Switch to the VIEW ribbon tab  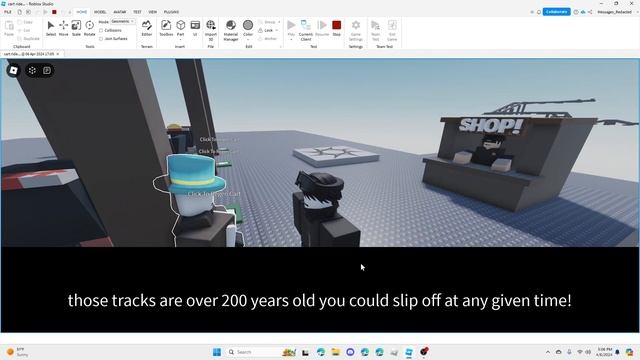tap(152, 12)
